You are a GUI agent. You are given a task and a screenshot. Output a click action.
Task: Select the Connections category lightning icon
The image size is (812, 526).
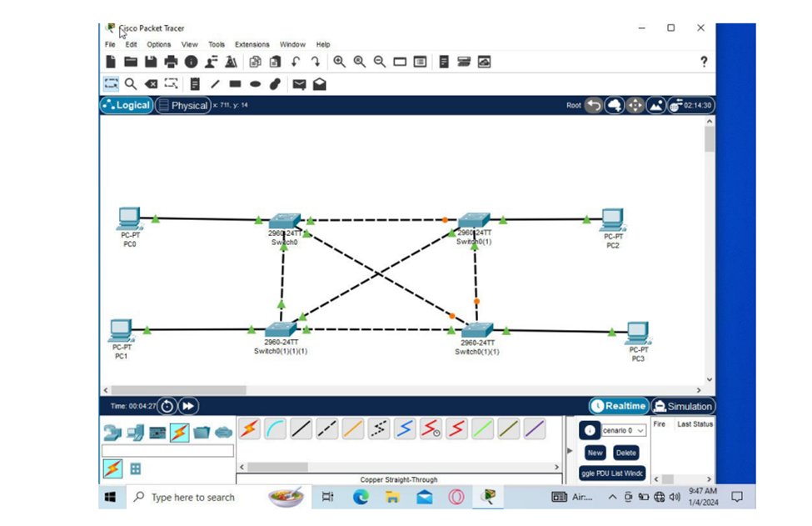(x=179, y=432)
